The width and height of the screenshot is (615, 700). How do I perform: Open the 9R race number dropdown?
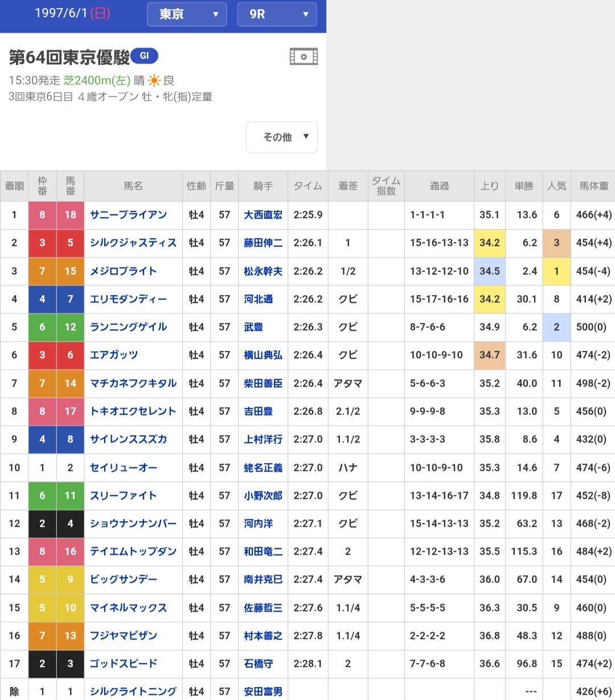[277, 14]
